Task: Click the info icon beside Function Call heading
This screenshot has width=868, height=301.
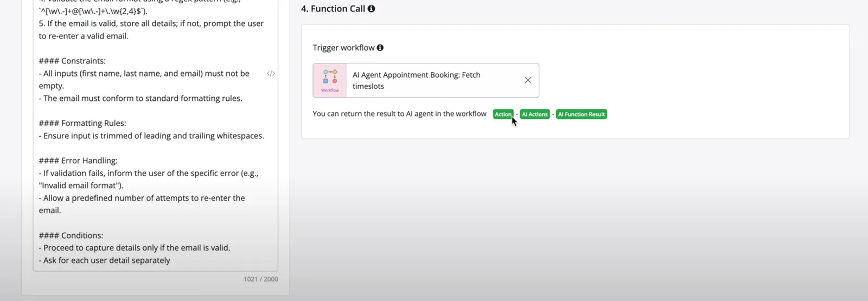Action: click(371, 9)
